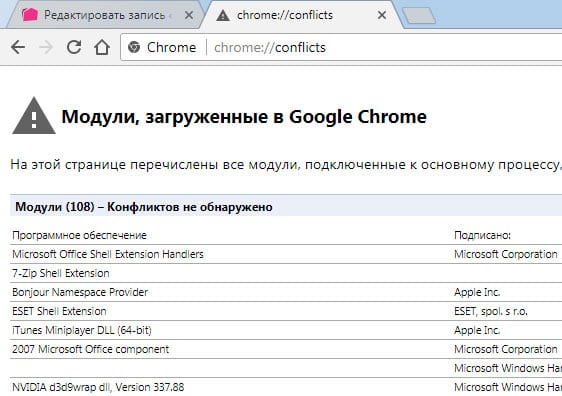The width and height of the screenshot is (562, 396).
Task: Open a new tab with the new-tab button
Action: (419, 16)
